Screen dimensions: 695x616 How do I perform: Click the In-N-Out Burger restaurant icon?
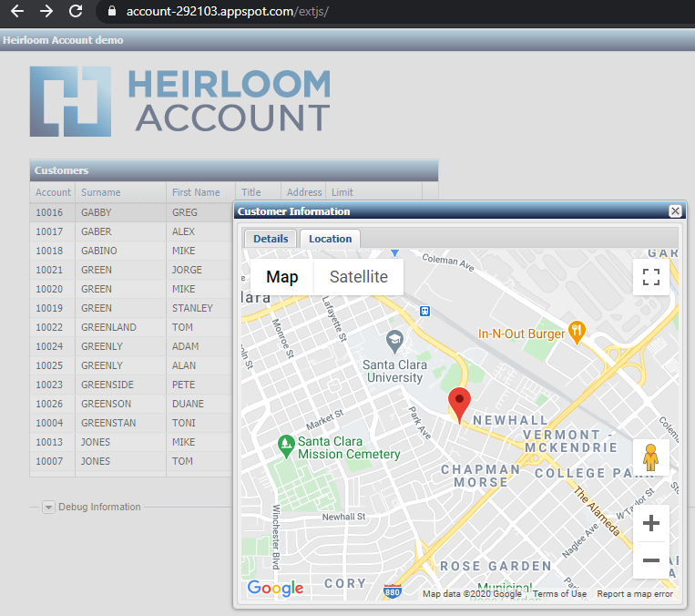pyautogui.click(x=577, y=333)
